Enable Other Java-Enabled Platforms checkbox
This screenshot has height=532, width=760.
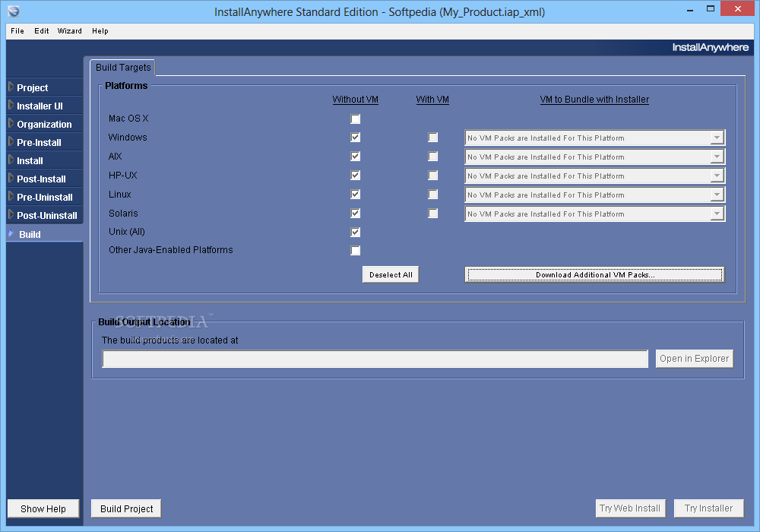355,251
